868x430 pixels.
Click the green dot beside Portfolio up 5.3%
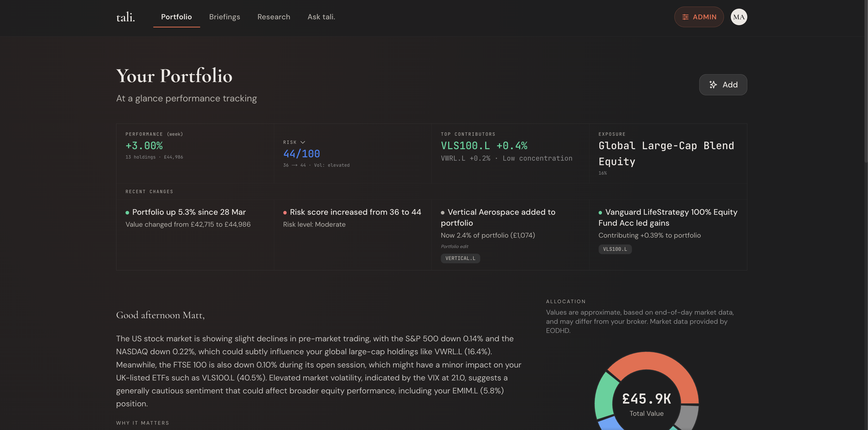click(127, 212)
